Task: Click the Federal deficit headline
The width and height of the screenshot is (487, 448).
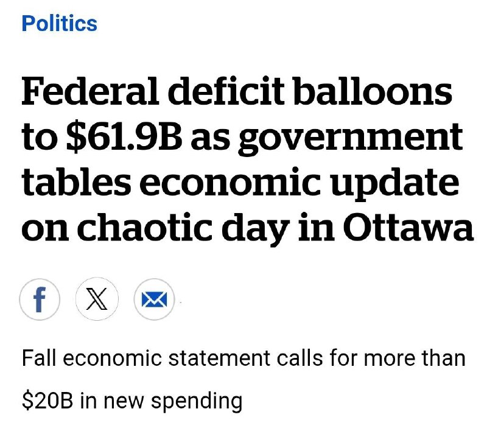Action: 248,159
